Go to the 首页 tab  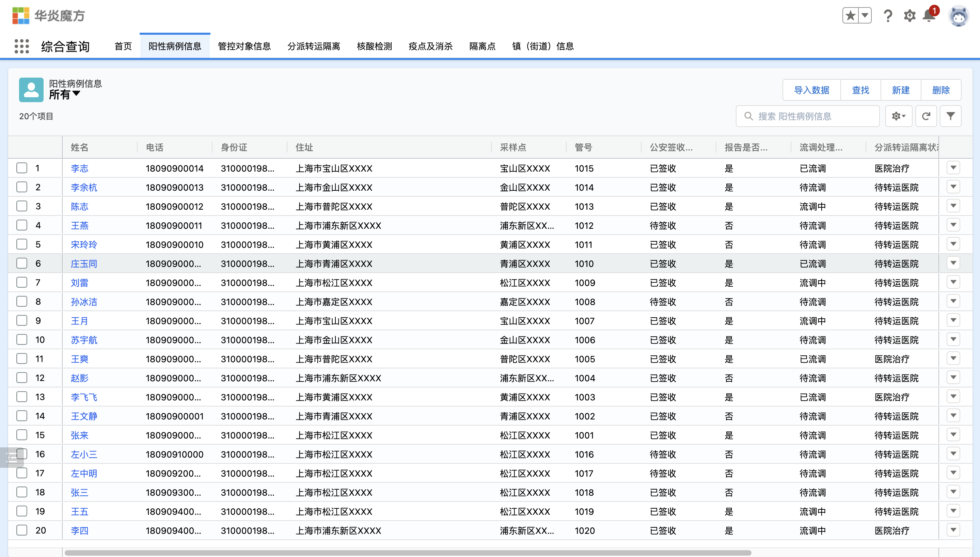tap(123, 46)
